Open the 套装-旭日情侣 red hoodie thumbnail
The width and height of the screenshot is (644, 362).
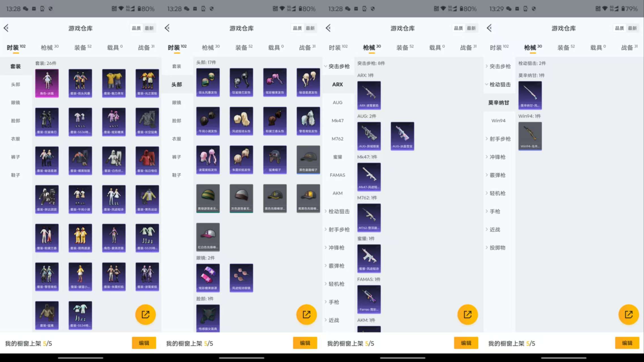147,160
